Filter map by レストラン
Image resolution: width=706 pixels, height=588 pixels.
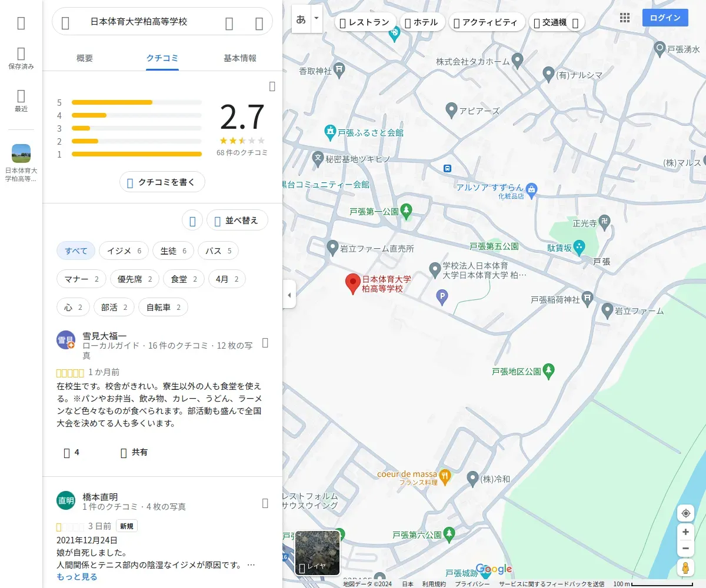[365, 23]
